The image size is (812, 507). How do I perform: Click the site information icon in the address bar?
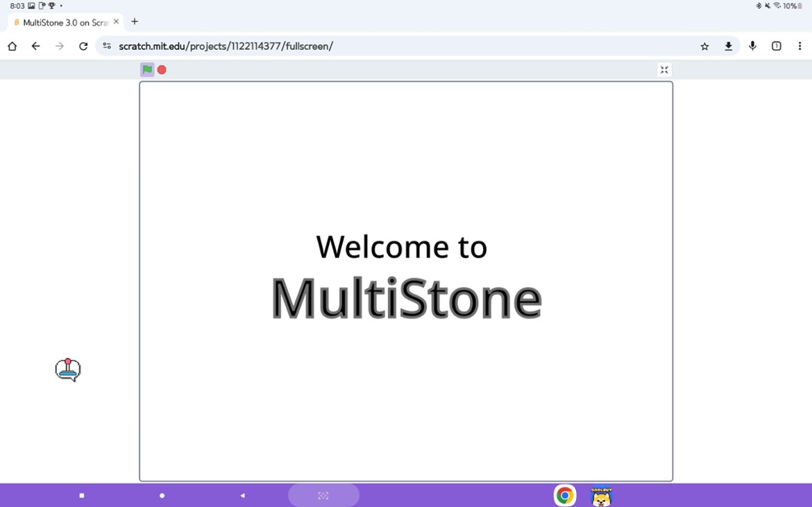(106, 46)
